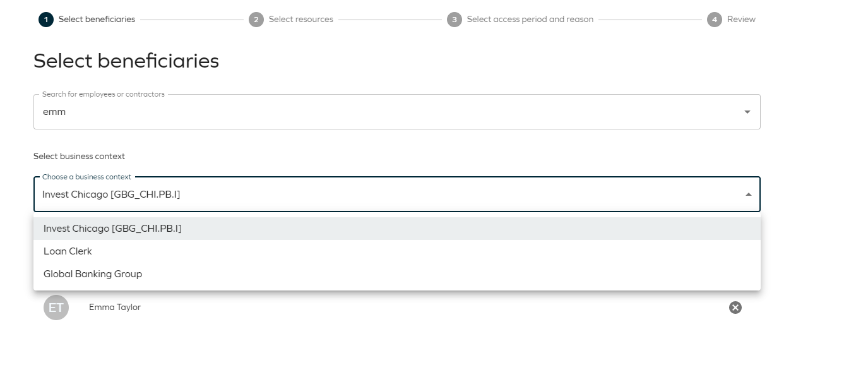Viewport: 868px width, 365px height.
Task: Click the Emma Taylor beneficiary name
Action: [115, 308]
